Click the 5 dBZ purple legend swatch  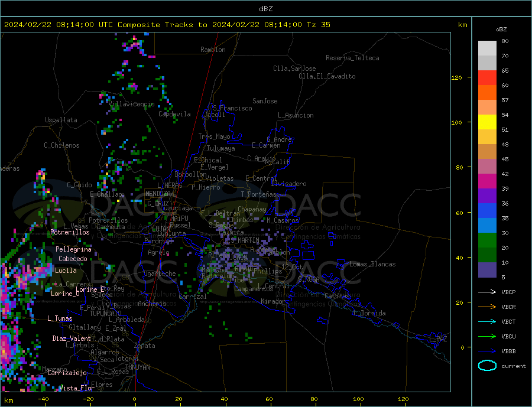click(487, 269)
